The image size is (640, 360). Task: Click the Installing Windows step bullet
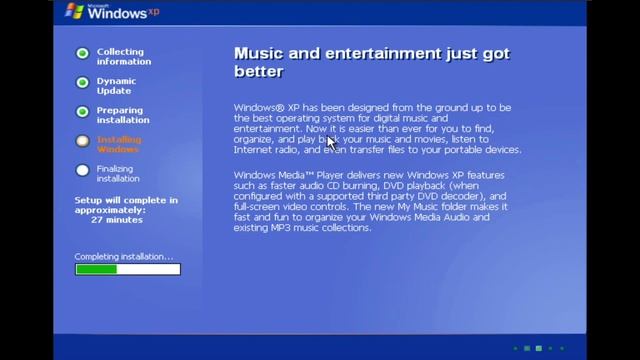coord(82,141)
